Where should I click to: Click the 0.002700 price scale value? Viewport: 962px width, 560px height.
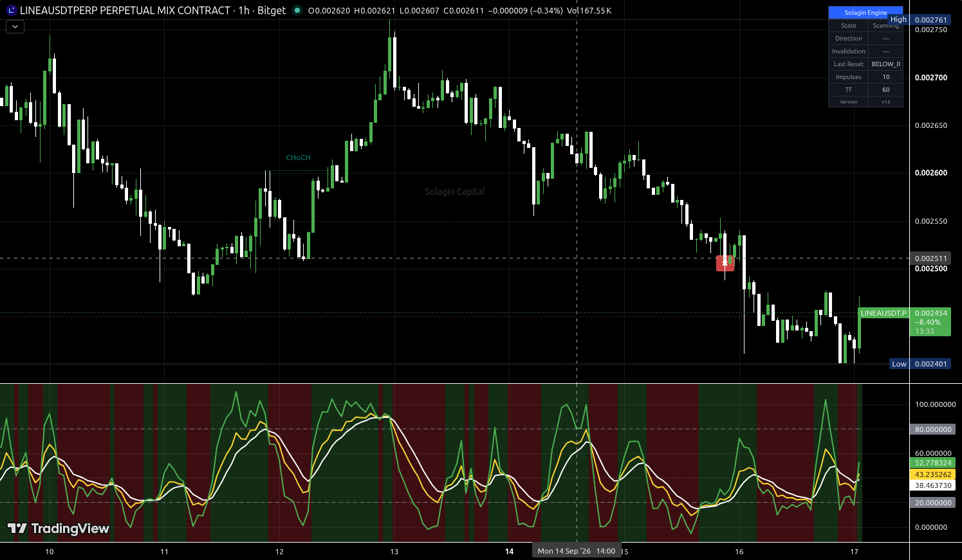pyautogui.click(x=931, y=78)
